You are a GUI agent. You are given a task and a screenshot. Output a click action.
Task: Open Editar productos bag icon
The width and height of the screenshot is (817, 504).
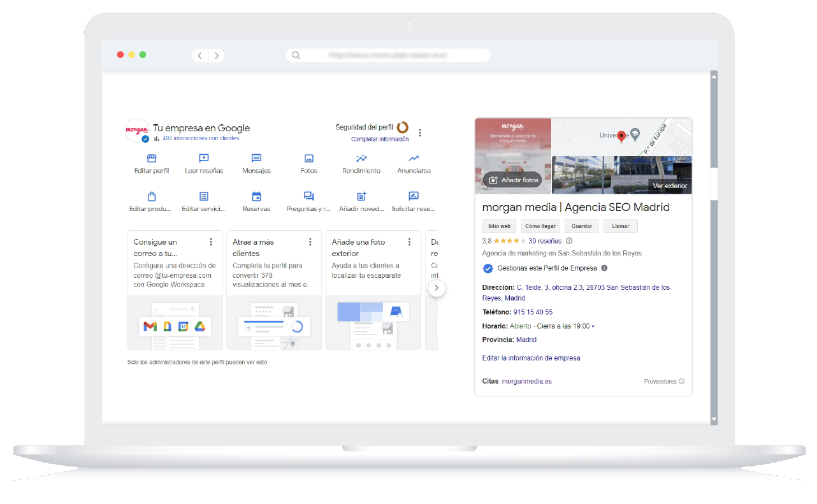152,196
